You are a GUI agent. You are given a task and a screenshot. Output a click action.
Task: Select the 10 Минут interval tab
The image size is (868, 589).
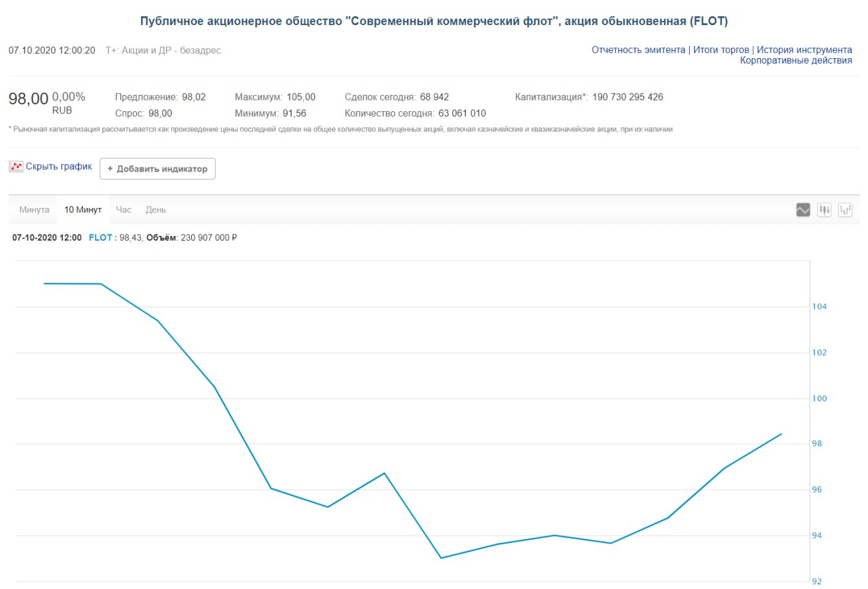point(83,210)
